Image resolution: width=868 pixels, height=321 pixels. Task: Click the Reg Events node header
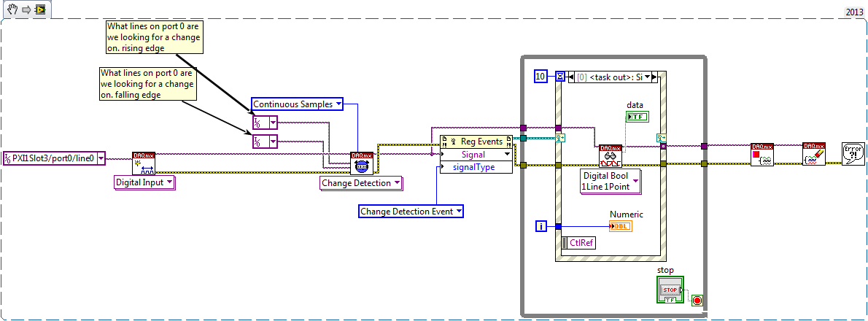(476, 142)
